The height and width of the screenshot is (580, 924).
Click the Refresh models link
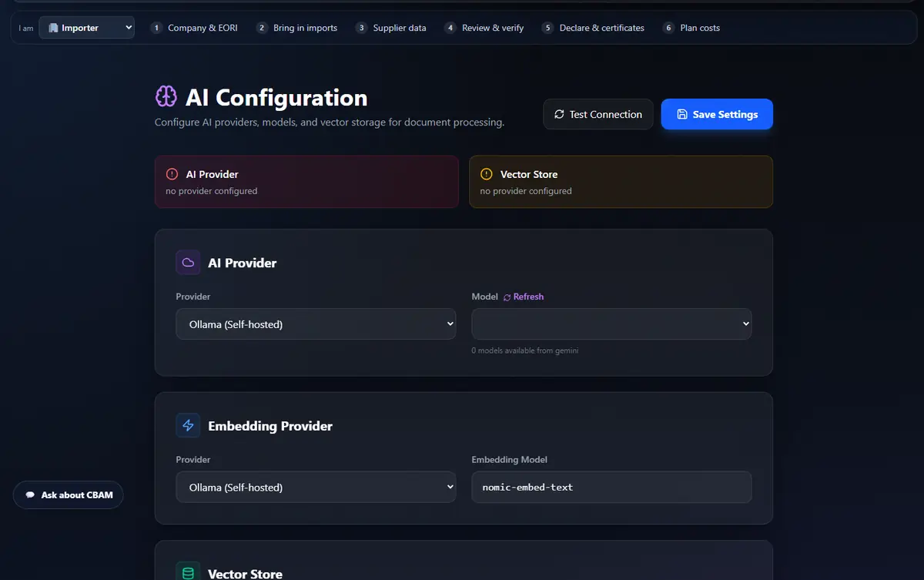tap(524, 297)
